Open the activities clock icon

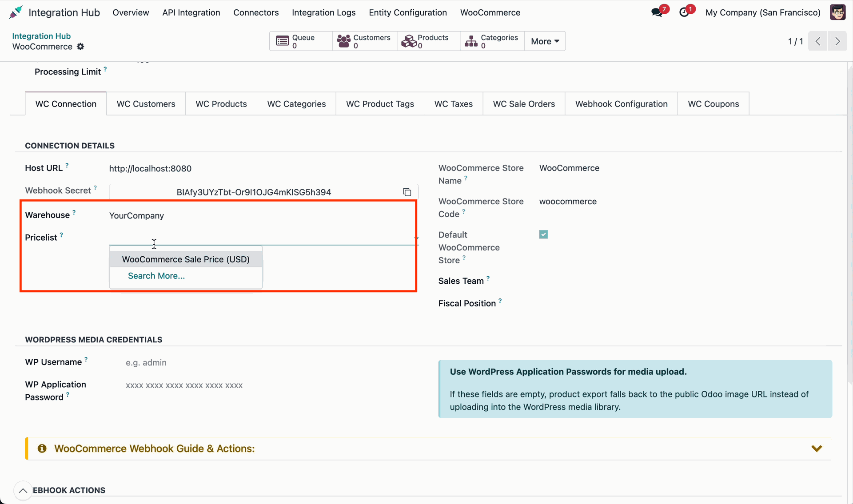(684, 12)
